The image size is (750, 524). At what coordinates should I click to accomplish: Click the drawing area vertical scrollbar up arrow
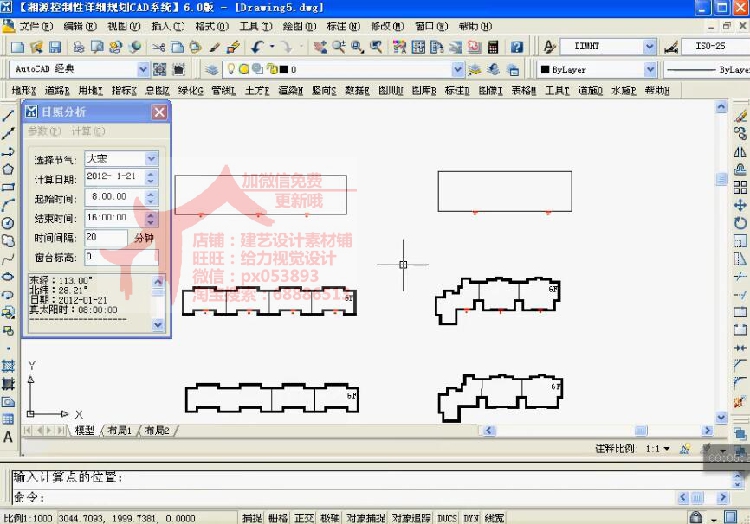point(721,107)
